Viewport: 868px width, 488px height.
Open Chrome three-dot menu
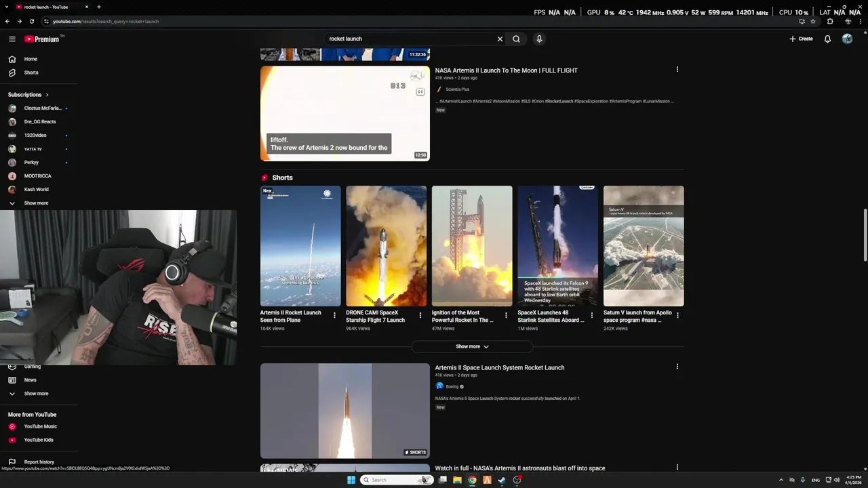pos(860,21)
